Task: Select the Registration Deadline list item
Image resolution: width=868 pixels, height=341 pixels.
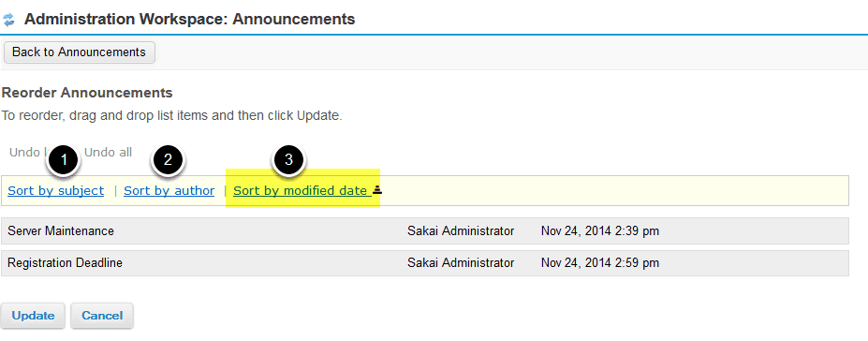Action: 424,263
